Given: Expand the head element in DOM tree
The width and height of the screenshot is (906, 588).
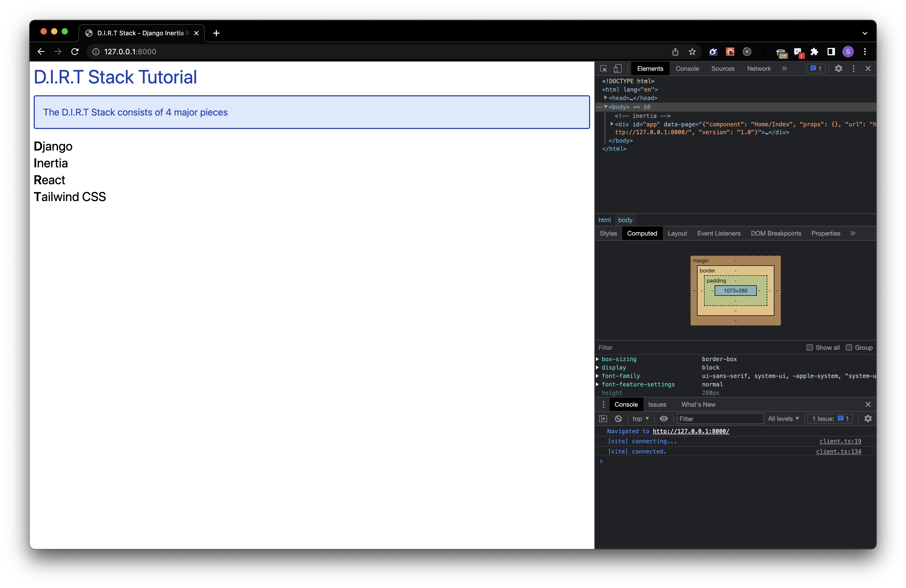Looking at the screenshot, I should coord(607,97).
